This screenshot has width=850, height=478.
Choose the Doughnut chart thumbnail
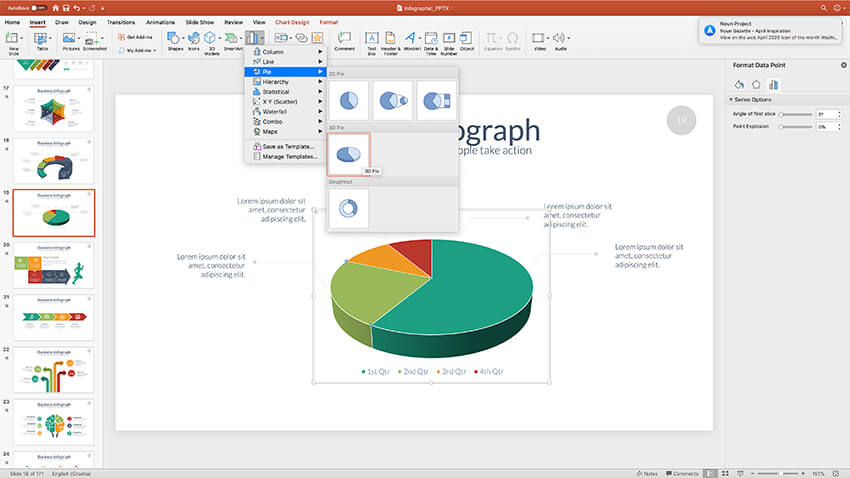click(348, 208)
